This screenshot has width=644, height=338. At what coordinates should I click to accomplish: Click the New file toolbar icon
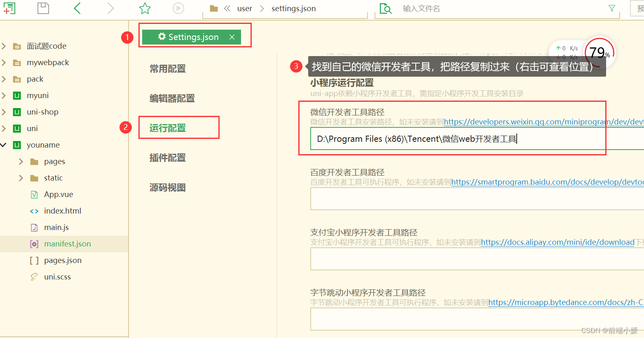(x=9, y=8)
